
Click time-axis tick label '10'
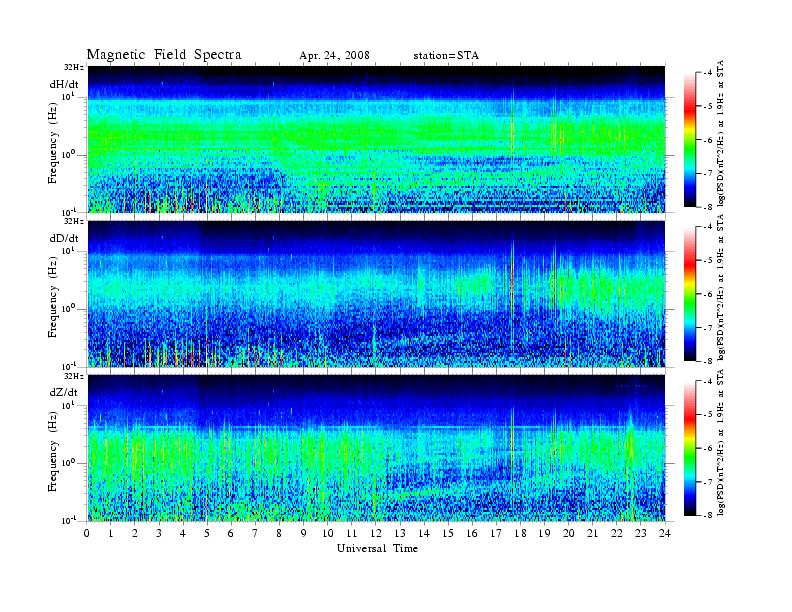(327, 533)
